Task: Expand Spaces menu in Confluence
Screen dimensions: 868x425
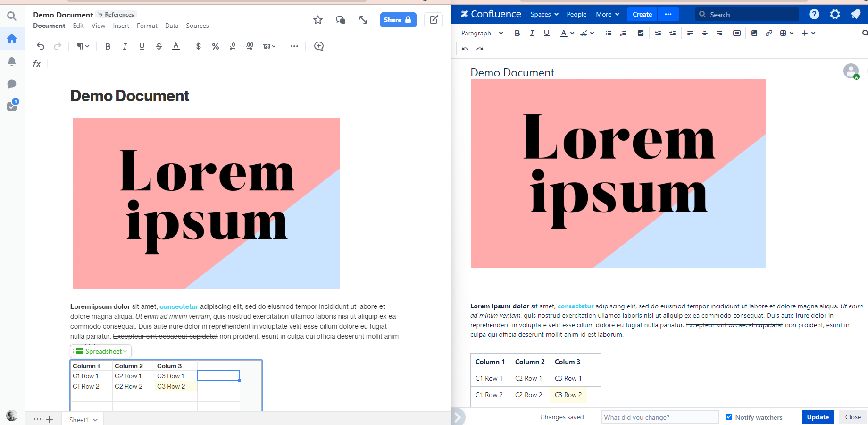Action: tap(544, 14)
